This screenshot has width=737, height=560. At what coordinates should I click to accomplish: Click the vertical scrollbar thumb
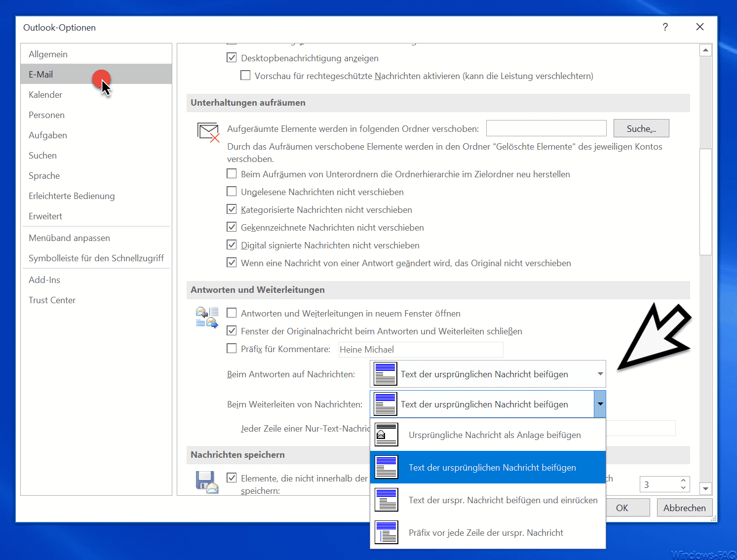click(706, 201)
